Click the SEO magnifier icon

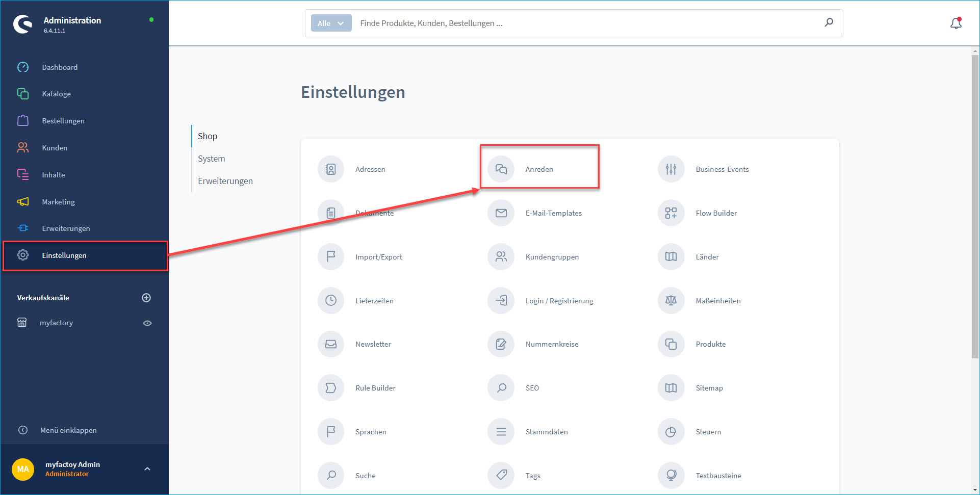(501, 388)
